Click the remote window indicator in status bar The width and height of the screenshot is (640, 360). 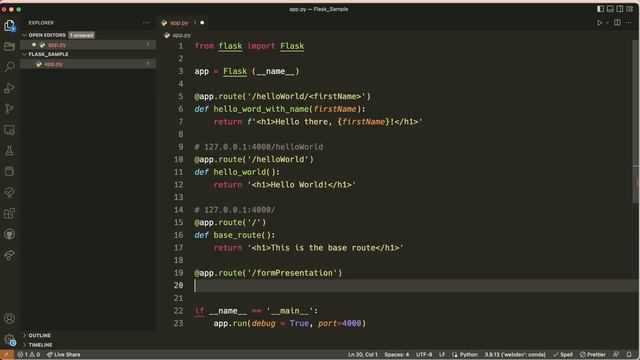click(6, 355)
